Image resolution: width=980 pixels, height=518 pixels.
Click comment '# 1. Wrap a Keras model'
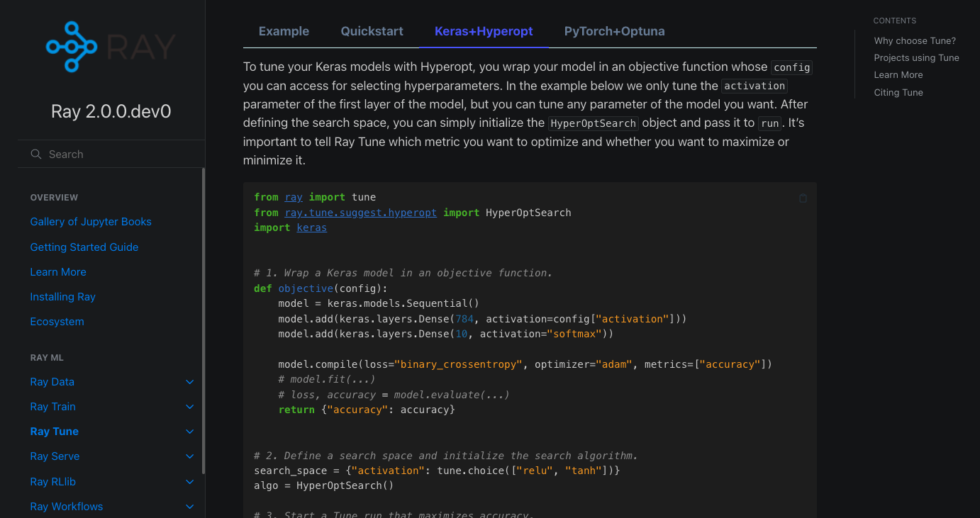[403, 273]
